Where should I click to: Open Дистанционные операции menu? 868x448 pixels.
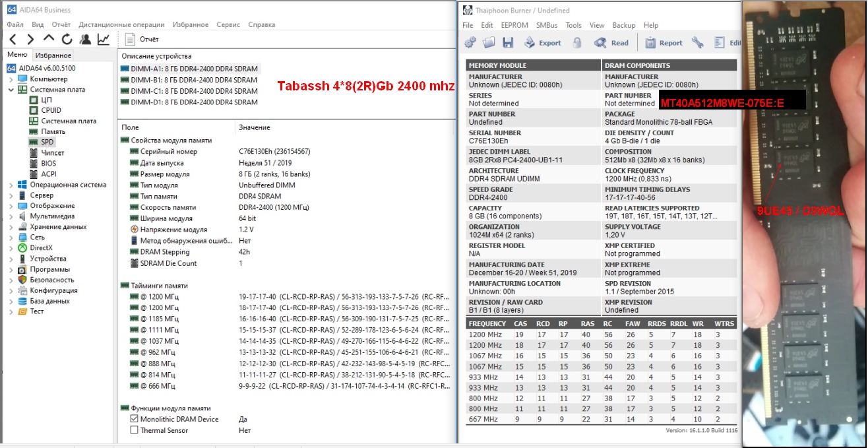[x=121, y=24]
